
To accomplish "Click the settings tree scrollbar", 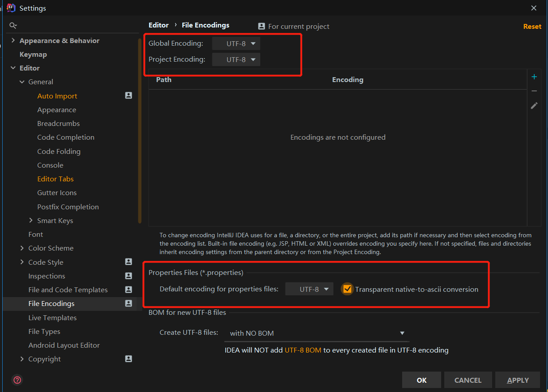I will coord(140,130).
